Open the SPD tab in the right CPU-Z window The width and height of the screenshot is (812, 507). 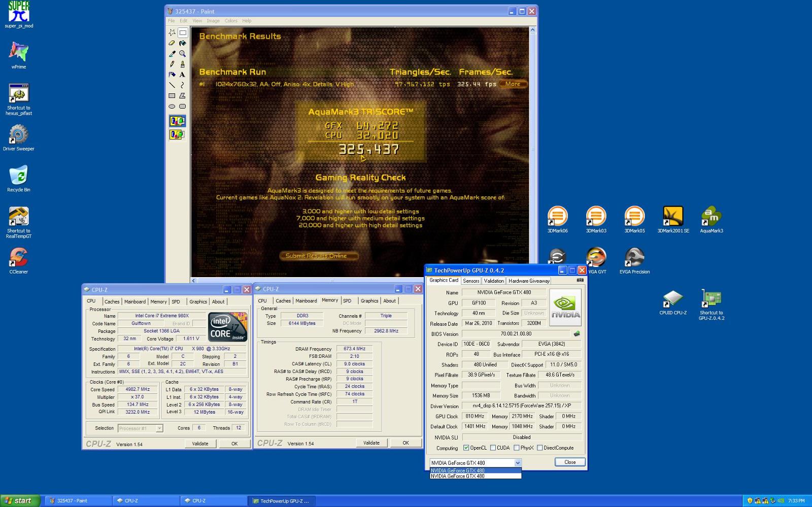tap(347, 300)
